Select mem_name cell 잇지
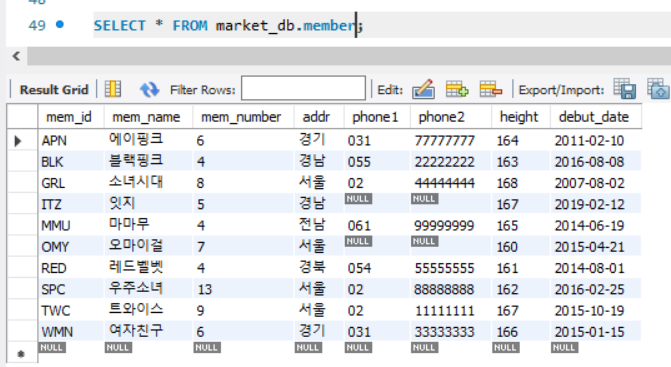The height and width of the screenshot is (367, 671). pos(148,204)
